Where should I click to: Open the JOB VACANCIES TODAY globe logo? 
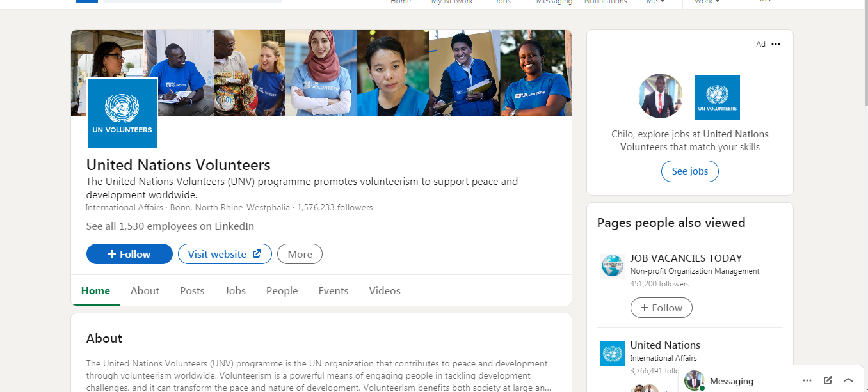point(612,266)
